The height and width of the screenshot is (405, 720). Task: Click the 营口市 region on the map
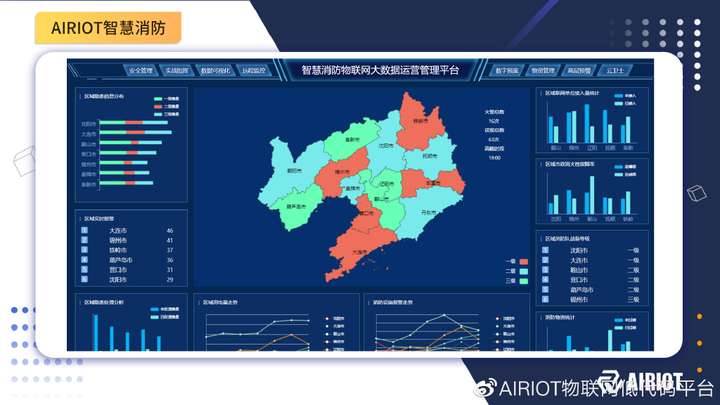point(366,213)
